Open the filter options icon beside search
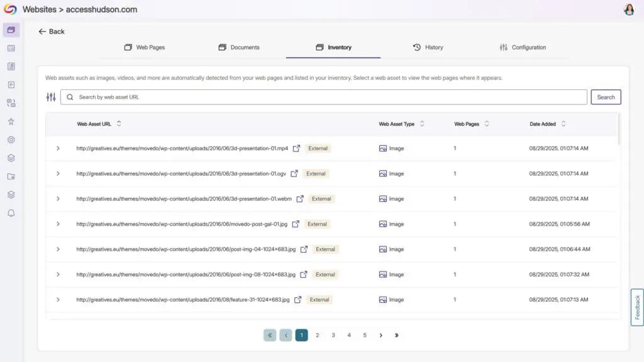 click(51, 97)
